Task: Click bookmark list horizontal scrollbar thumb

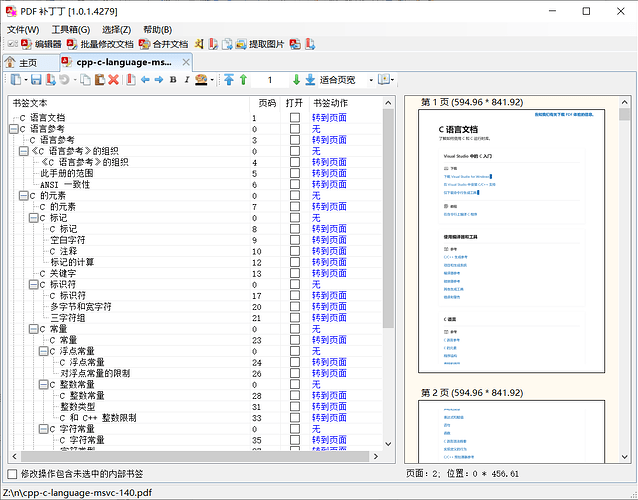Action: pos(195,456)
